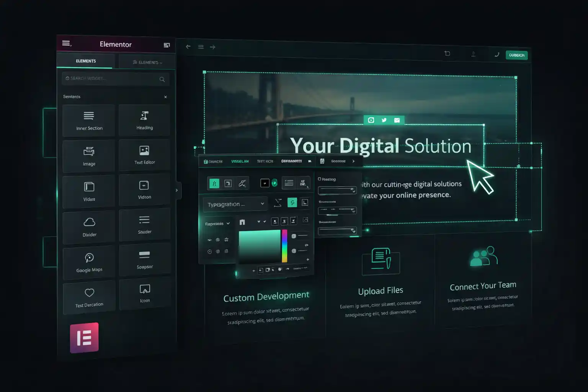Open the Typagration dropdown
This screenshot has height=392, width=588.
pos(236,204)
